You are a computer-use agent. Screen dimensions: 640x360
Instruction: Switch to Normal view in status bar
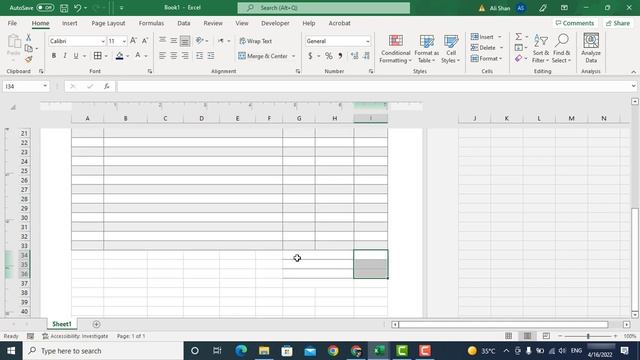(508, 336)
